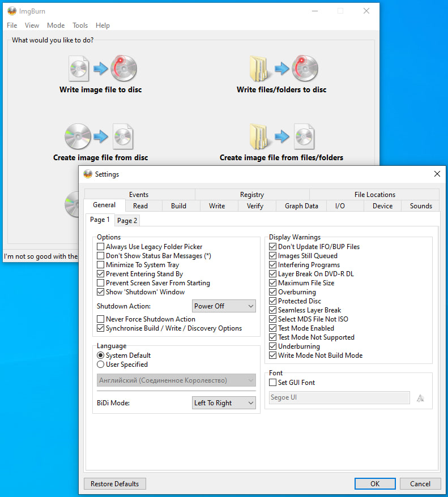Click 'Create image file from files/folders' icon
This screenshot has width=448, height=497.
282,136
